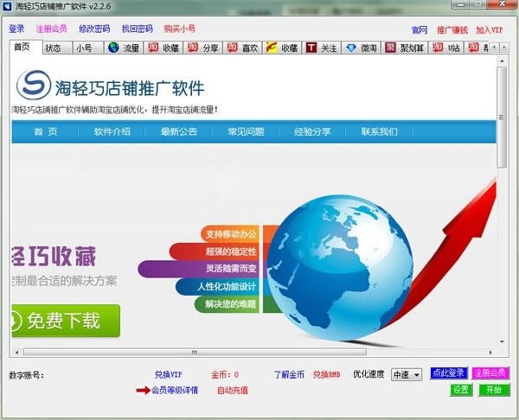Click the 兑换VIP link
The width and height of the screenshot is (519, 420).
point(168,374)
